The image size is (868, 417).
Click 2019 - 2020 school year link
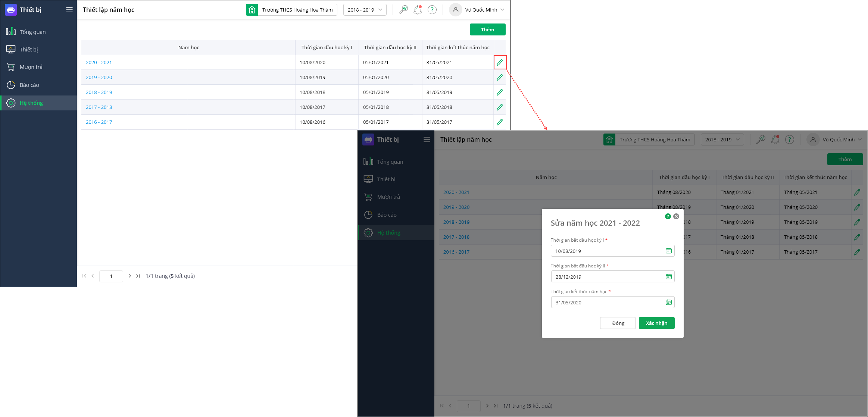click(99, 77)
